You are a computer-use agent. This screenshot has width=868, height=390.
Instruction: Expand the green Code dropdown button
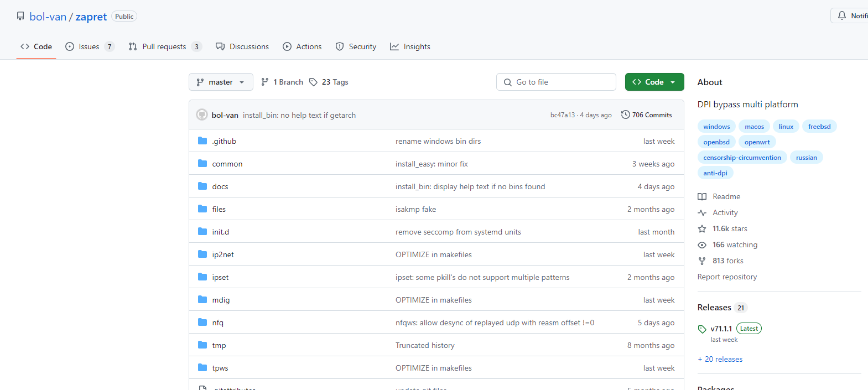[654, 82]
